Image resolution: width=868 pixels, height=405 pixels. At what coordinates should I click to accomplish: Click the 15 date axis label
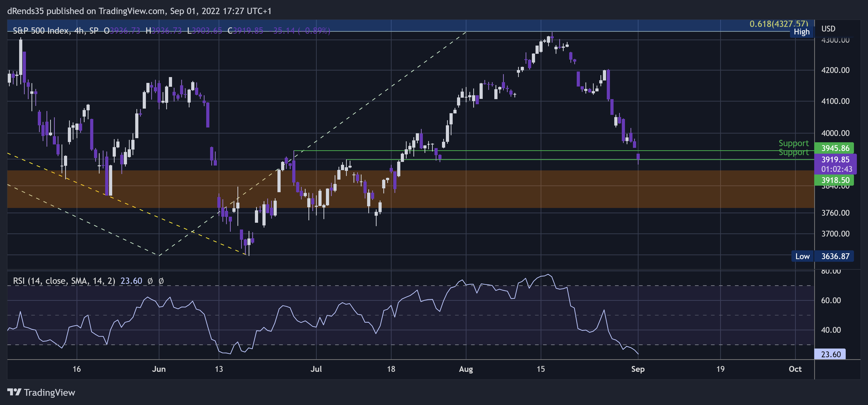click(540, 369)
